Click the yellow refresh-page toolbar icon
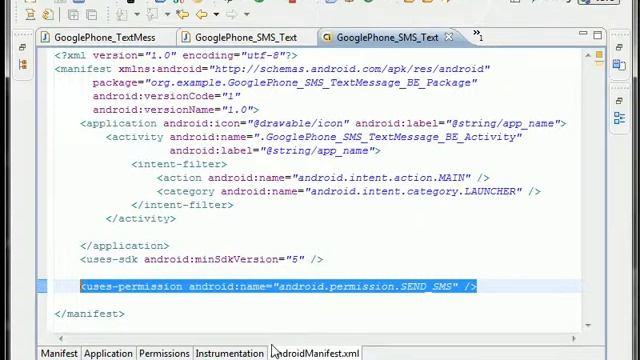 point(48,15)
